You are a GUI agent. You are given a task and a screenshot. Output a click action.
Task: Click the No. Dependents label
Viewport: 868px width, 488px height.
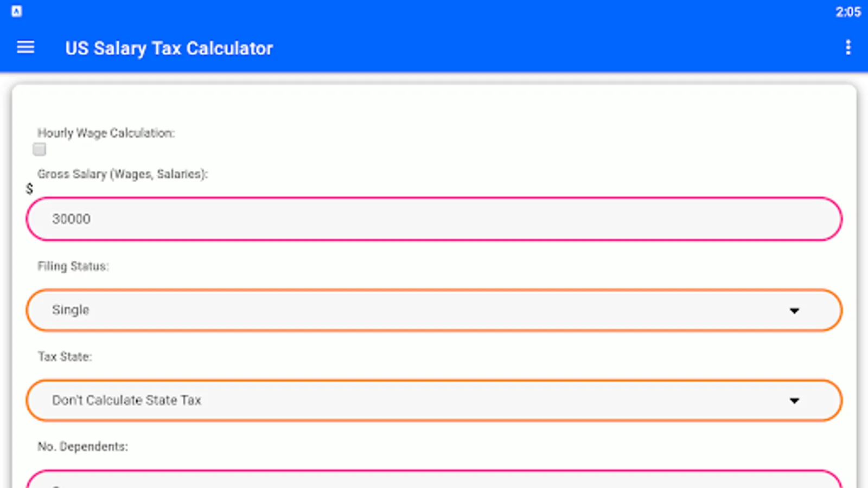[82, 446]
